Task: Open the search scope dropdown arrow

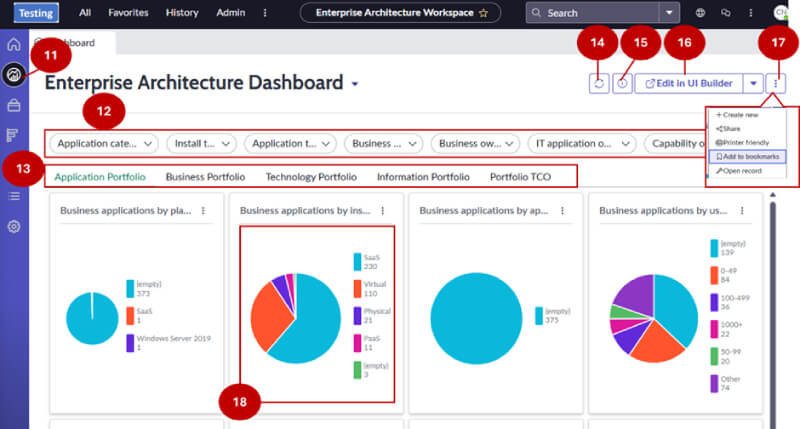Action: point(669,13)
